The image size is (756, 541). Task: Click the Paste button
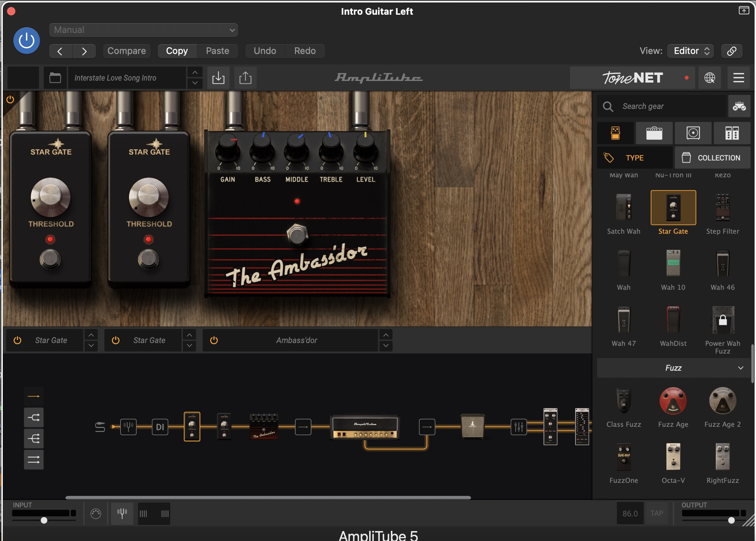tap(218, 51)
